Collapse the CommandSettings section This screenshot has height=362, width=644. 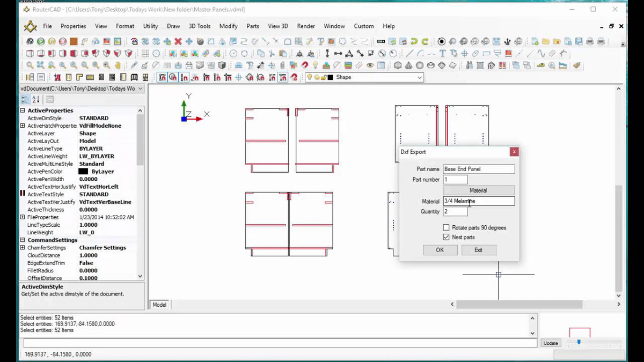tap(23, 240)
